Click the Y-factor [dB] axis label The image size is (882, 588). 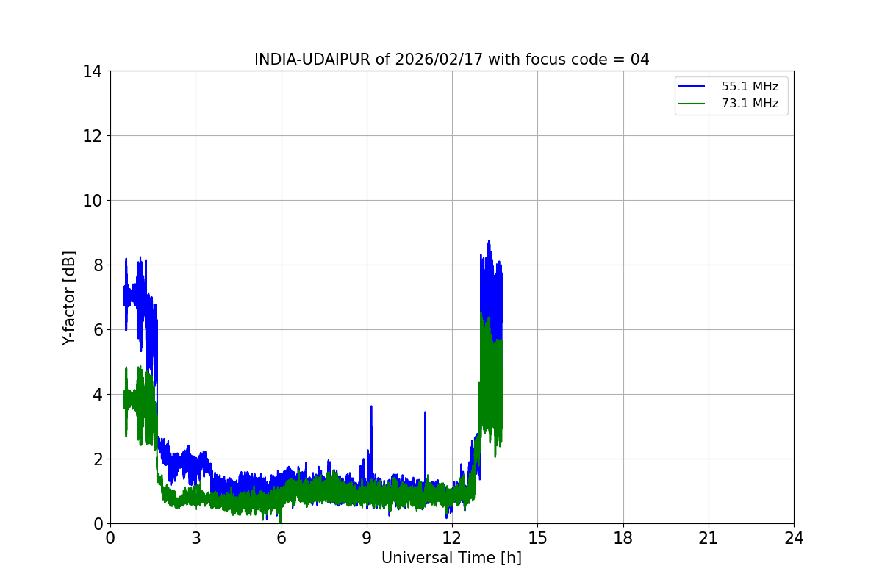pyautogui.click(x=69, y=298)
